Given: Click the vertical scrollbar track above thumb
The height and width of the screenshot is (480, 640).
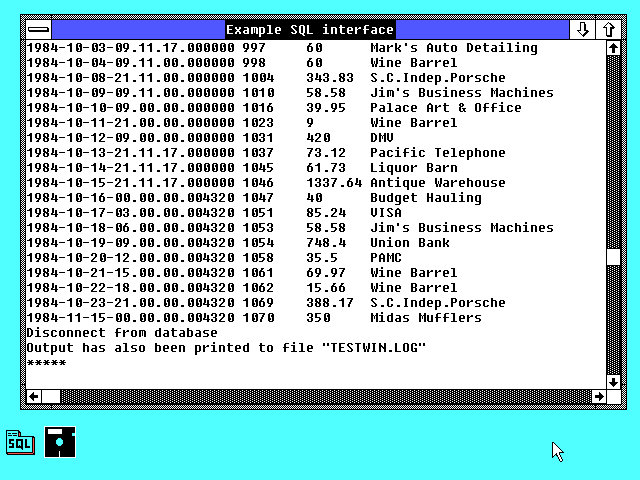Looking at the screenshot, I should pyautogui.click(x=613, y=153).
